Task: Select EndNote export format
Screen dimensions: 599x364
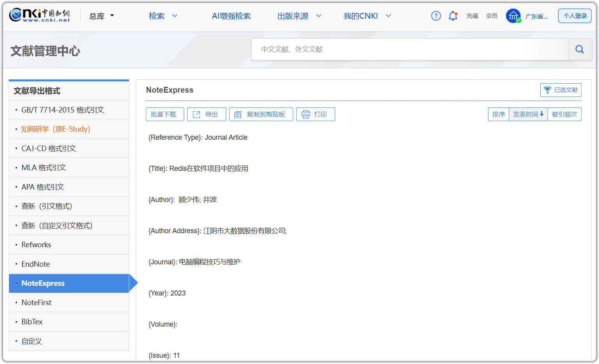Action: tap(36, 264)
